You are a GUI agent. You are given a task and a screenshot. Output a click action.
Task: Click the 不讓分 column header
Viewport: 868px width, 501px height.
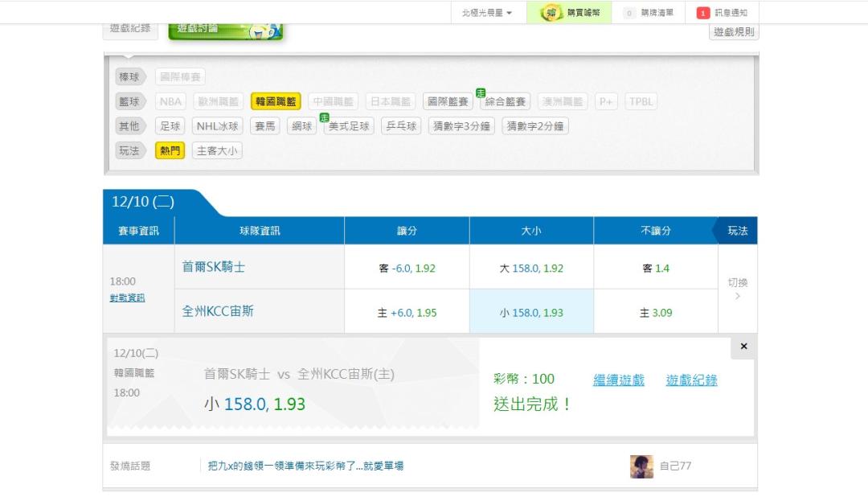click(x=656, y=231)
